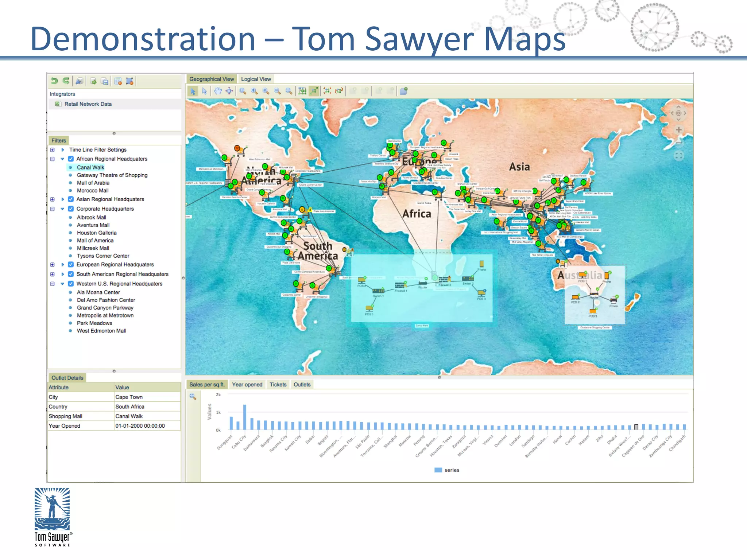
Task: Click the global layout icon with red arrows
Action: [327, 91]
